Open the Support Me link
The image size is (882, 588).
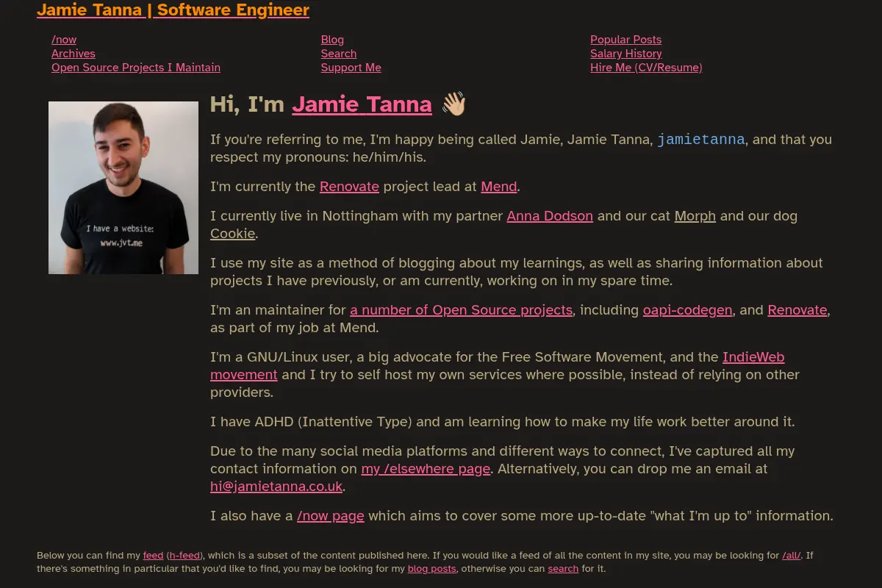[x=351, y=68]
